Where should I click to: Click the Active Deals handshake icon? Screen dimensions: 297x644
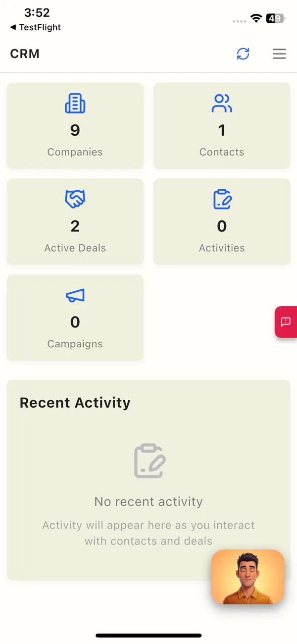[75, 199]
